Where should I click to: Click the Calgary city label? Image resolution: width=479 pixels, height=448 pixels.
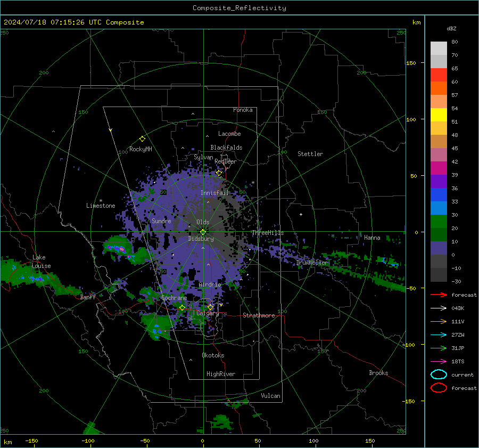(x=208, y=313)
